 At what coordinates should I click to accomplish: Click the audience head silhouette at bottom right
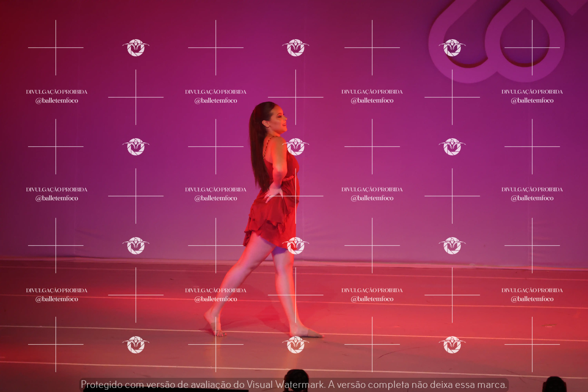click(554, 385)
